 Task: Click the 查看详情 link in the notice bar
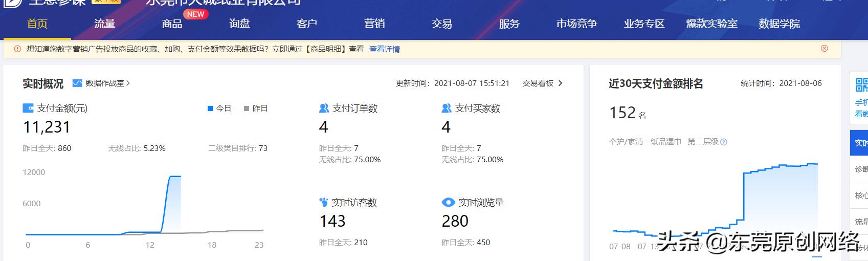385,49
